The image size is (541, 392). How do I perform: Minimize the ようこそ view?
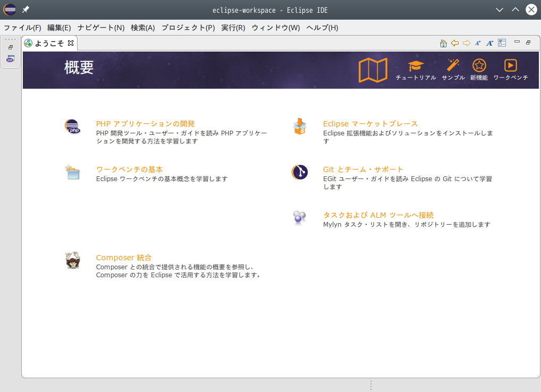[x=517, y=42]
